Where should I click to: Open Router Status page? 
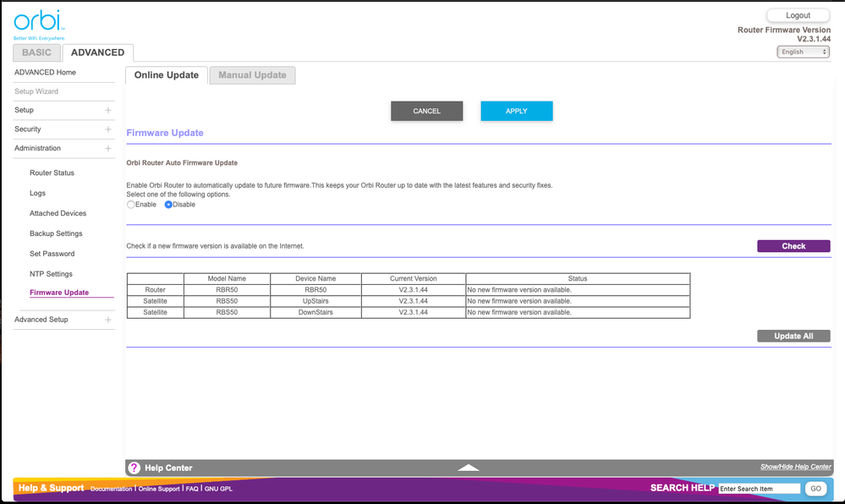52,173
